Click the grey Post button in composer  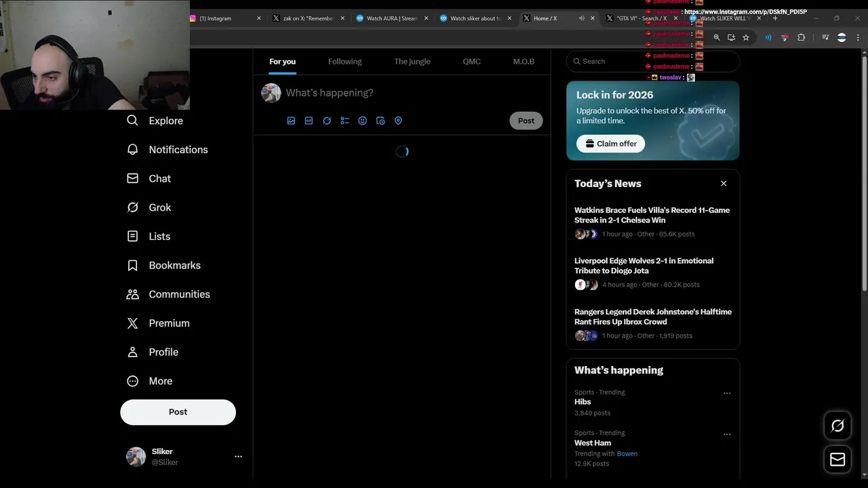pos(526,121)
